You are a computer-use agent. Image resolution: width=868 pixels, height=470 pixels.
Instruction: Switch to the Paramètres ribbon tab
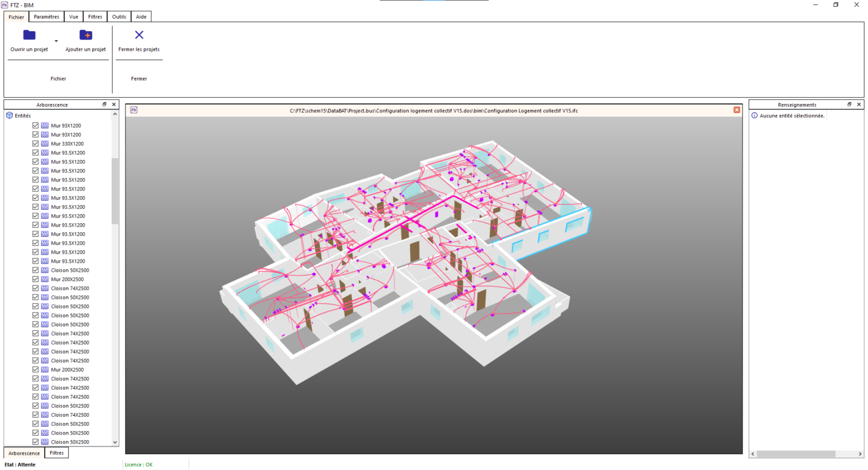(46, 16)
